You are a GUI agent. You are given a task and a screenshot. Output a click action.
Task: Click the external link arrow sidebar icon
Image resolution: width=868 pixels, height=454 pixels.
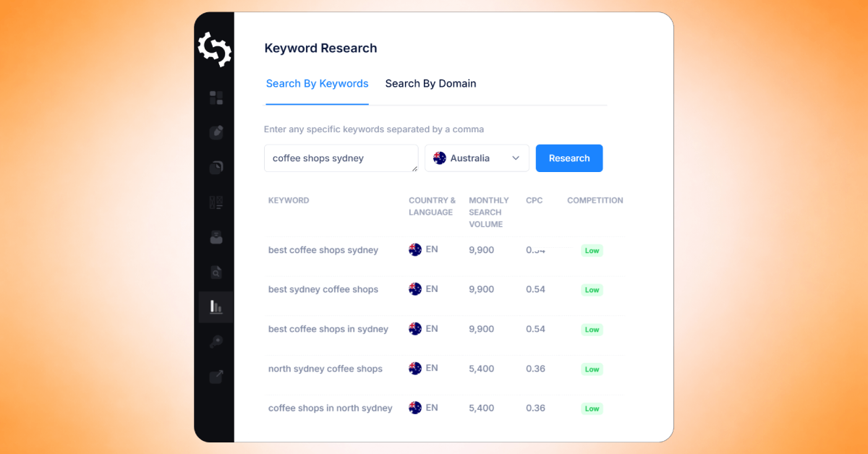(x=216, y=377)
